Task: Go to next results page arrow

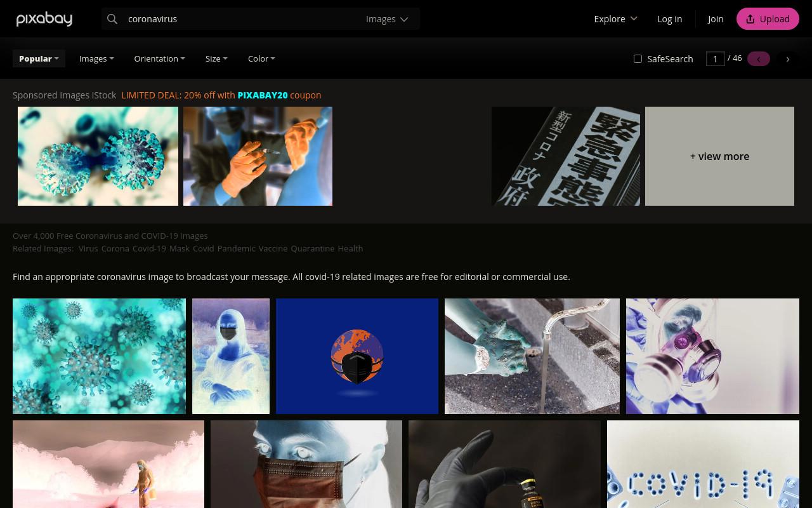Action: pos(788,59)
